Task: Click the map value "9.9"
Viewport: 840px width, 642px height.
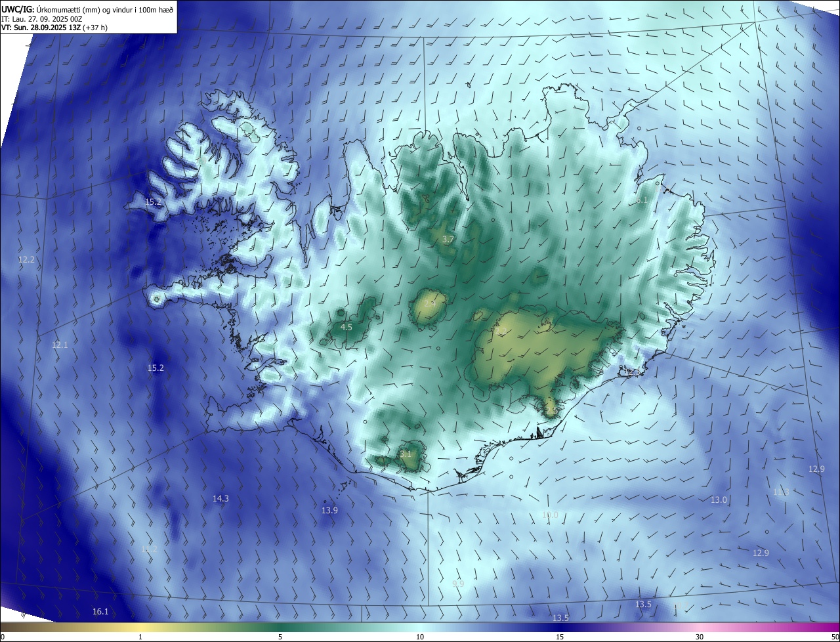Action: coord(458,584)
